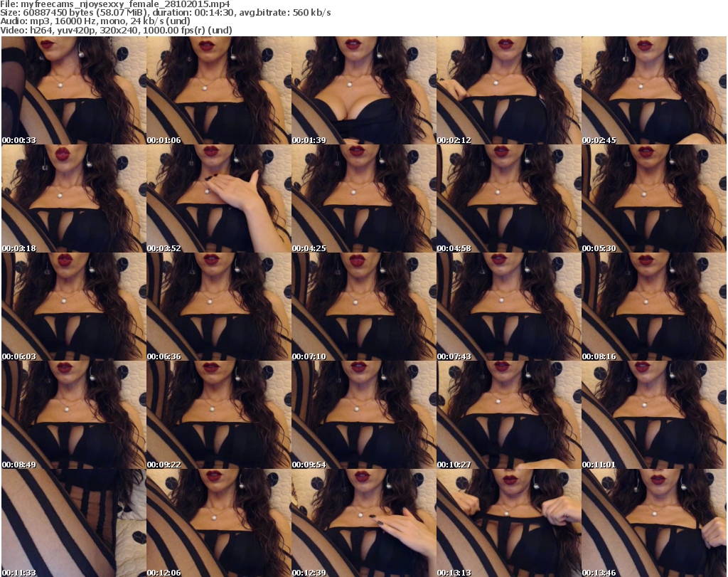Screen dimensions: 728x577
Task: Pick the frame timestamped 00:05:30
Action: click(x=654, y=198)
